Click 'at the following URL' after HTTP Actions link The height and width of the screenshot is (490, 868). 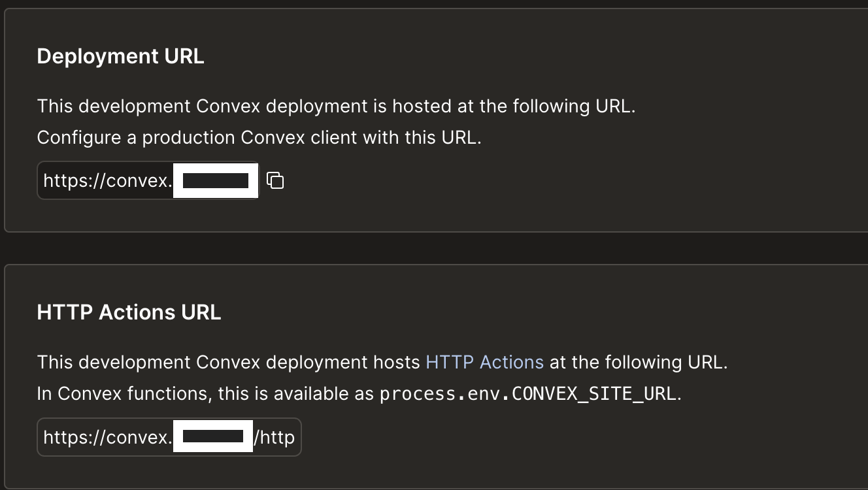click(x=638, y=362)
